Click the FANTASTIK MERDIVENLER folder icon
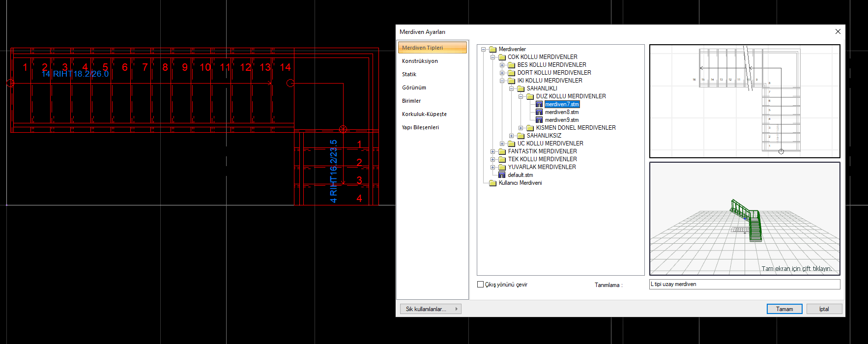Viewport: 868px width, 344px height. pos(502,151)
